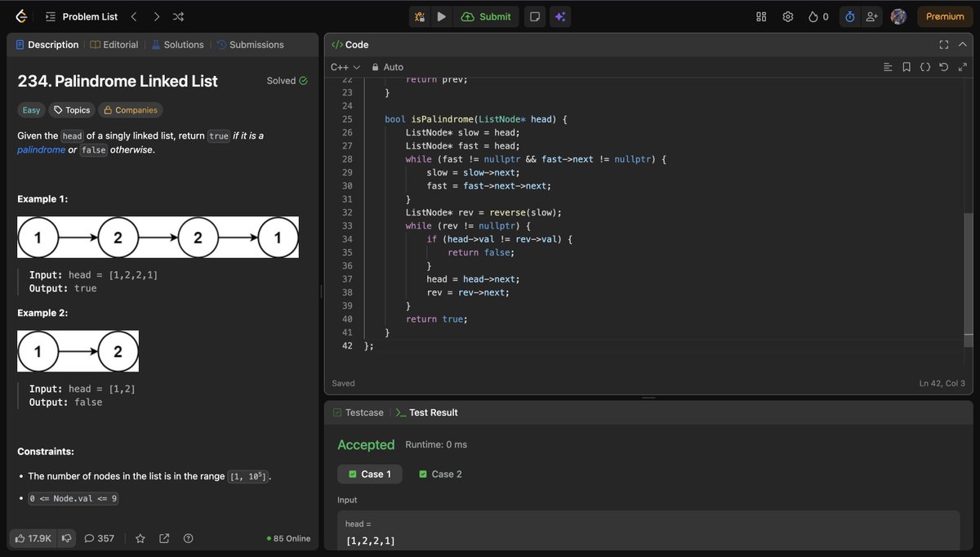Reset code with undo arrow icon
This screenshot has height=557, width=980.
944,67
